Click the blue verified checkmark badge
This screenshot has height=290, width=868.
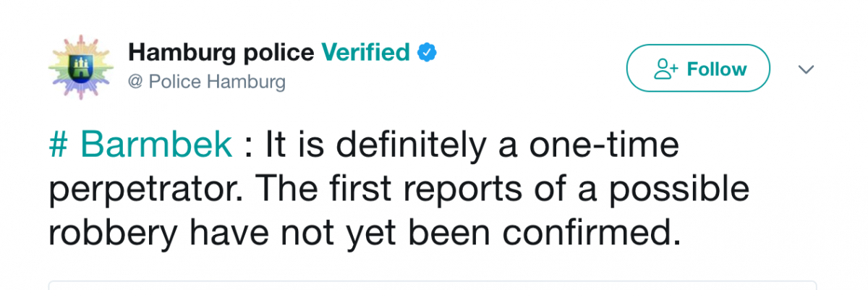(x=427, y=53)
